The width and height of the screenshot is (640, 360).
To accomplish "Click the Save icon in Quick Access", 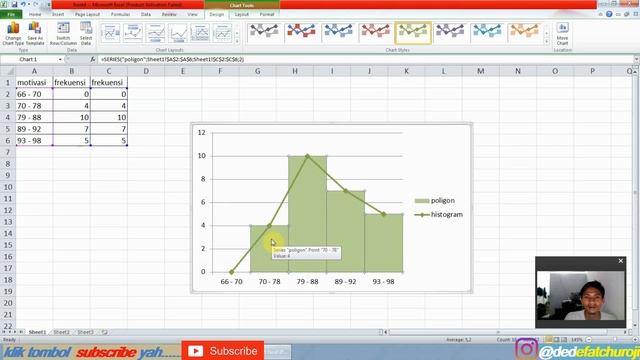I will [14, 4].
